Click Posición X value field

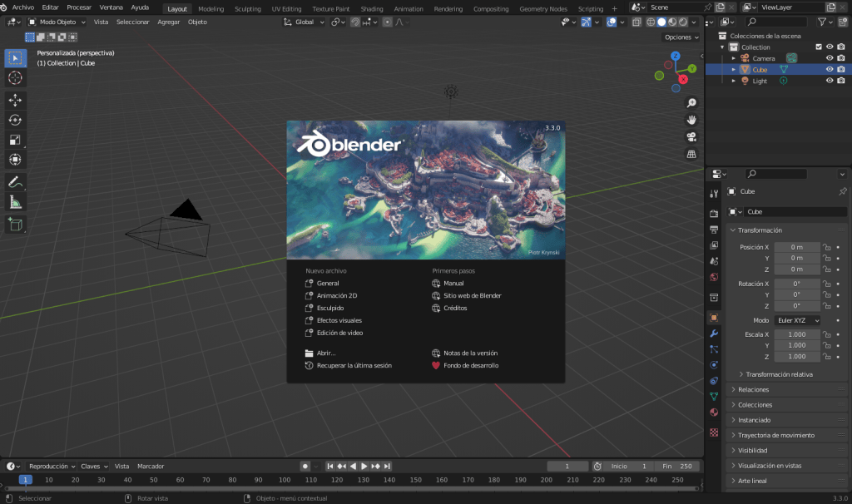(x=797, y=247)
